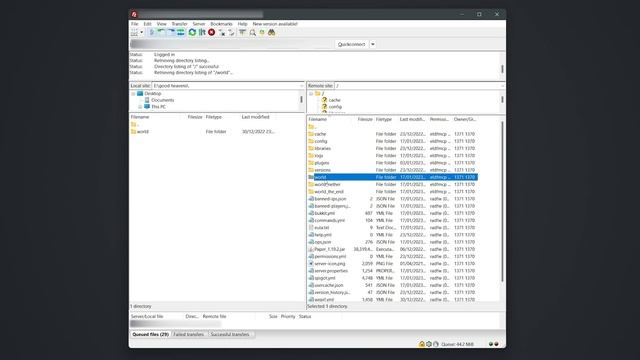Click the binoculars file search icon
The image size is (640, 360).
[271, 33]
